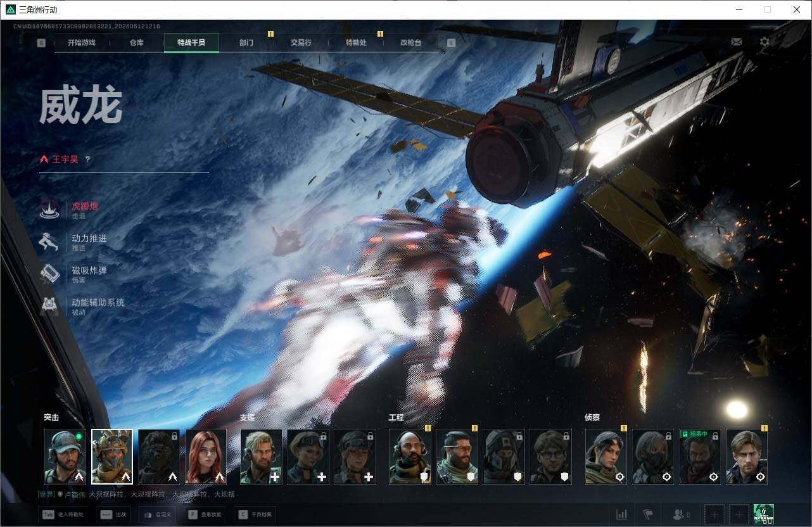Select the highlighted helmeted assault operator portrait
Viewport: 812px width, 527px height.
pos(112,457)
